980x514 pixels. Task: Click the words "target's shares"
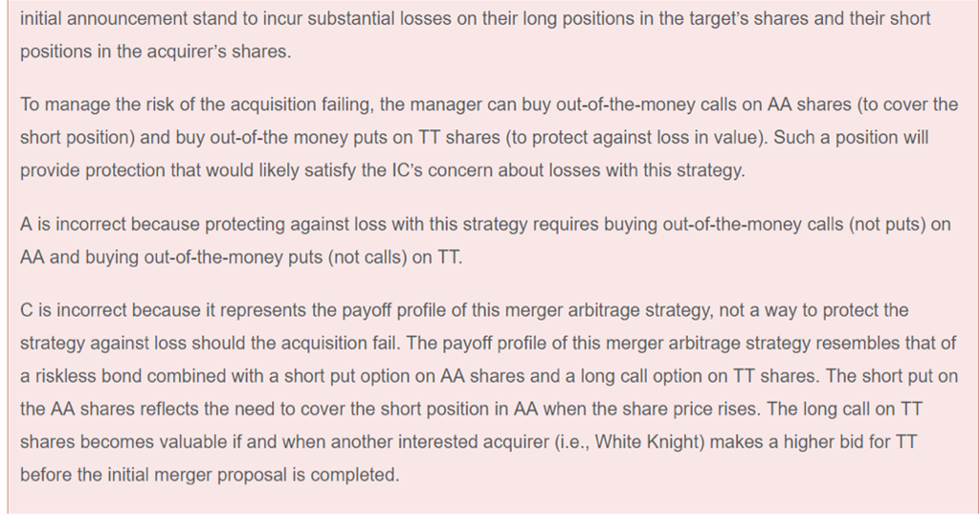(745, 19)
